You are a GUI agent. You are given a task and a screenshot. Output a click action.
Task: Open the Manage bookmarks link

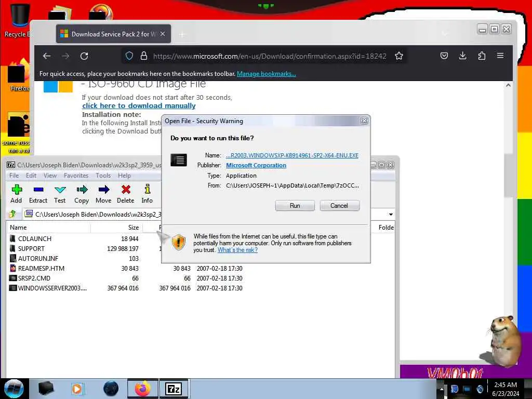(267, 74)
